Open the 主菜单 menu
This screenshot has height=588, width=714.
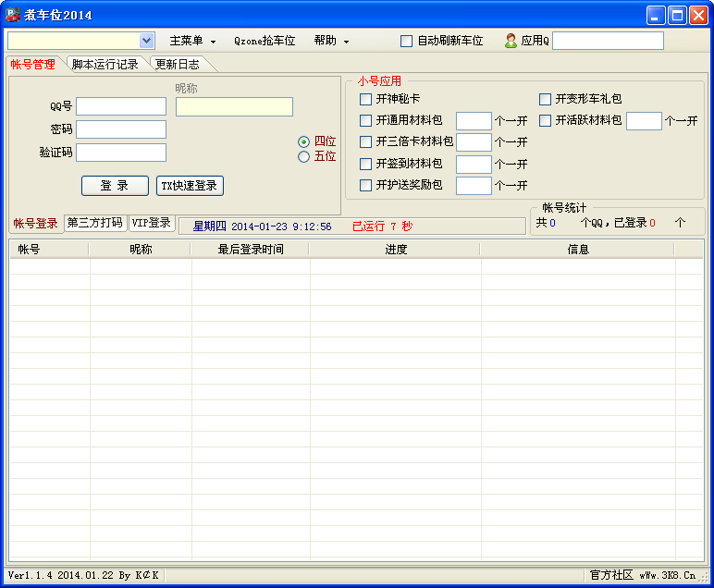click(x=192, y=41)
